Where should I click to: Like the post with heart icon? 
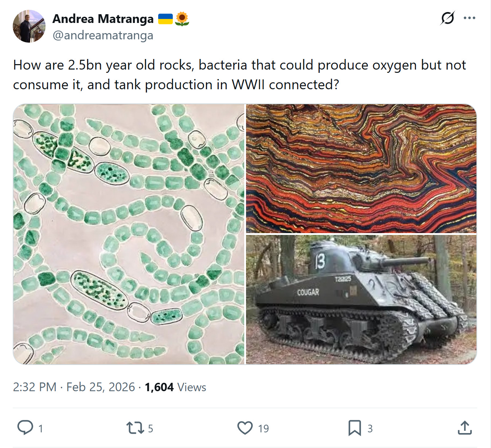245,428
